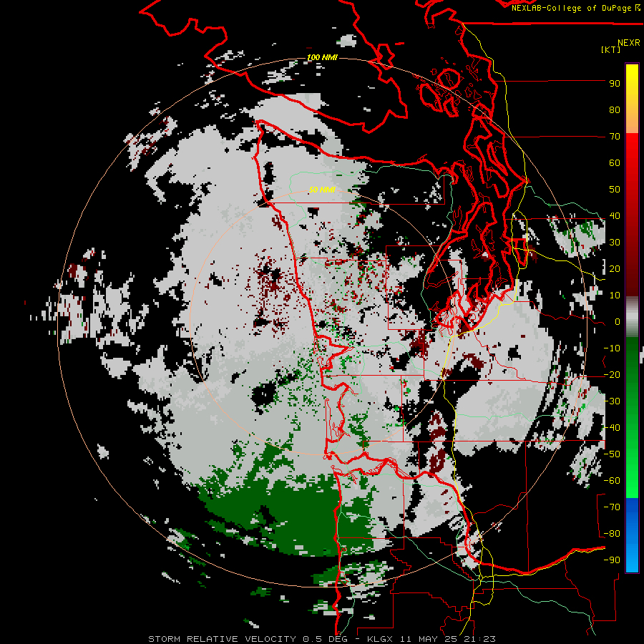The height and width of the screenshot is (644, 644).
Task: Click the 21:23 timestamp text
Action: [479, 639]
